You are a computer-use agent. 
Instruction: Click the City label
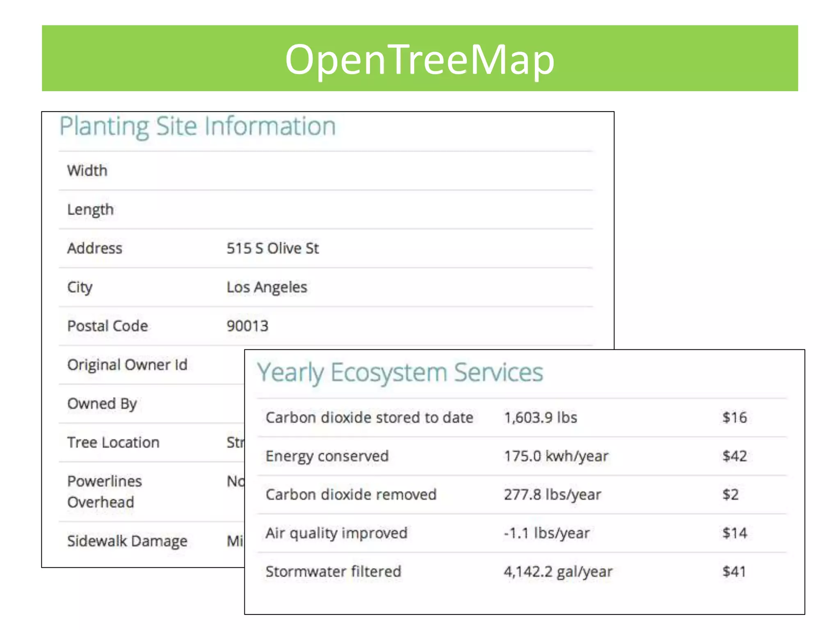click(x=80, y=287)
